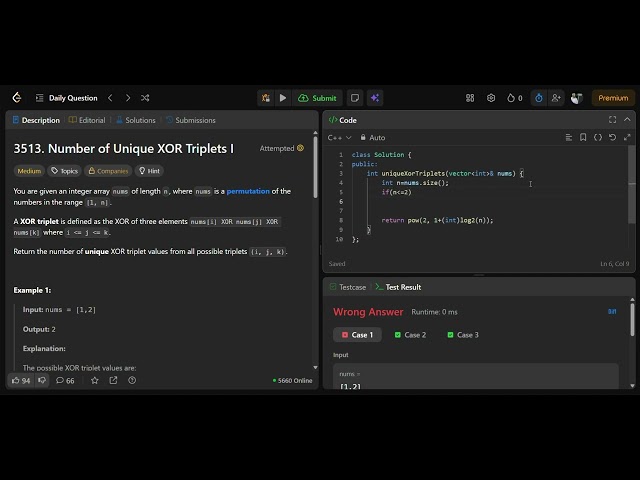Screen dimensions: 640x480
Task: Click the streak fire counter
Action: point(515,98)
